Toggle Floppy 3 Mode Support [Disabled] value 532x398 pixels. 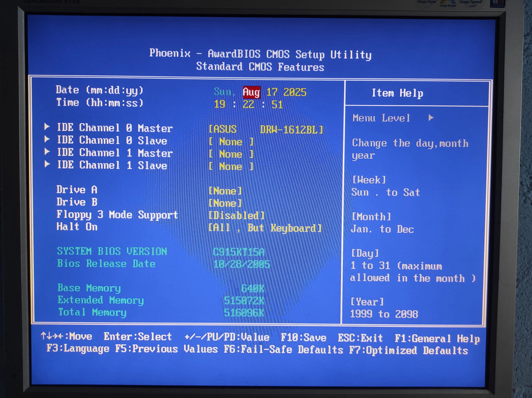click(x=236, y=216)
